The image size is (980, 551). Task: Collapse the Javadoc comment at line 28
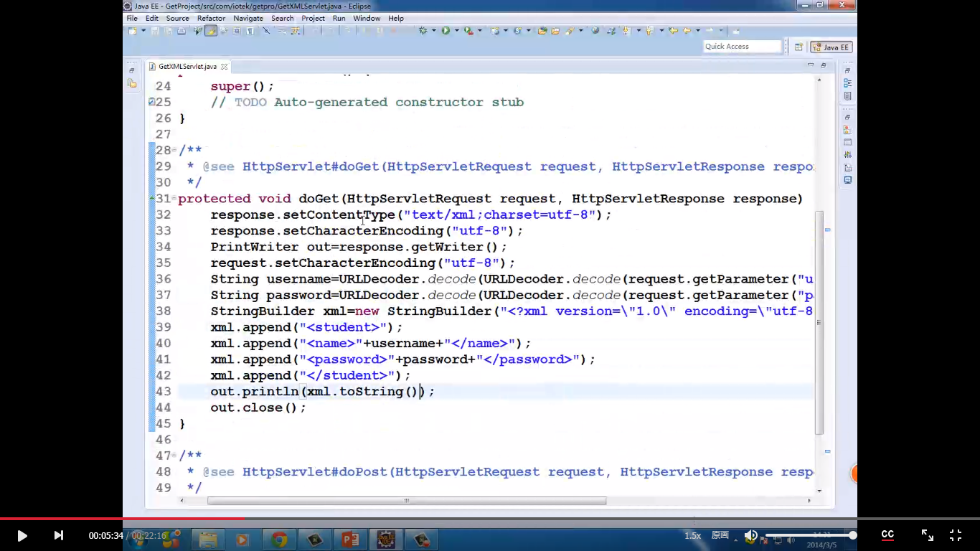coord(174,150)
